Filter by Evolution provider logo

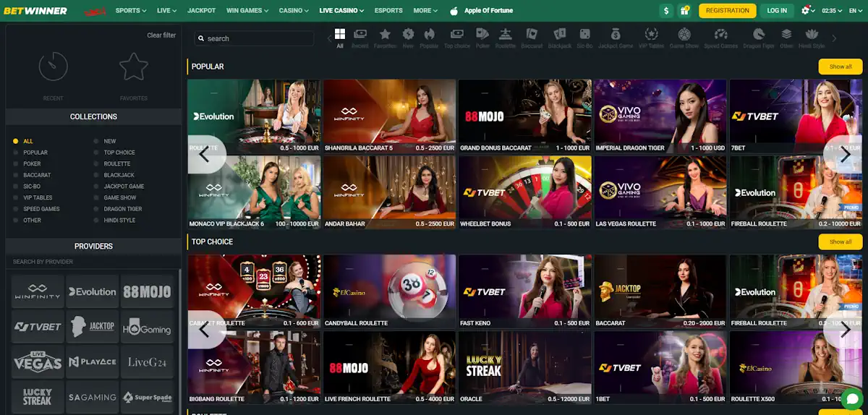tap(93, 291)
